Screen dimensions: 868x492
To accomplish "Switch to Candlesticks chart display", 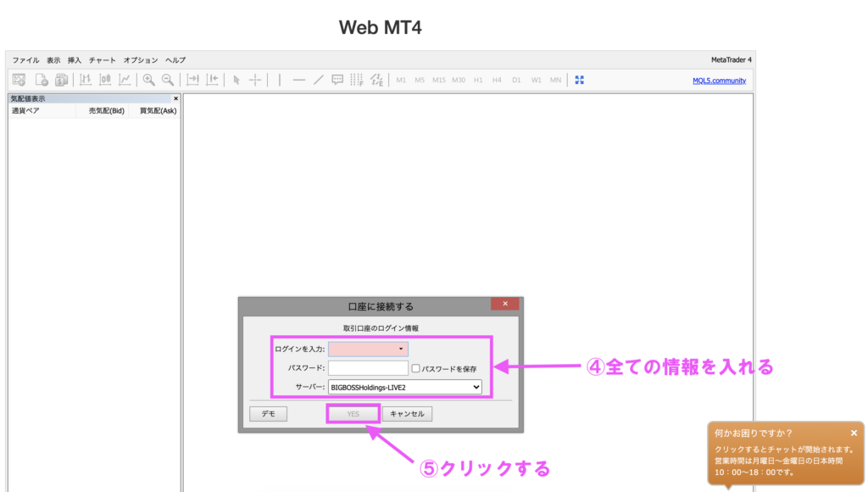I will pyautogui.click(x=104, y=80).
